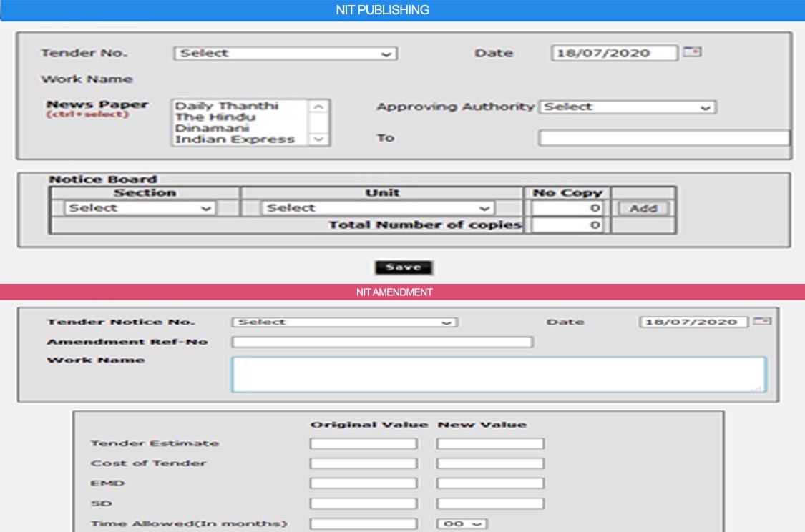
Task: Open the Notice Board Unit dropdown
Action: (x=379, y=208)
